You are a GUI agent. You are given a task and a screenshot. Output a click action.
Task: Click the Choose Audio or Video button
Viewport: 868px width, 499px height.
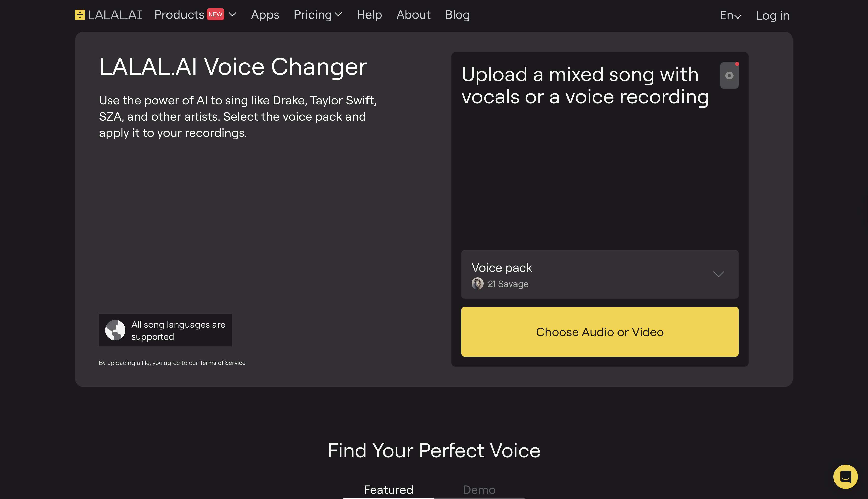599,331
